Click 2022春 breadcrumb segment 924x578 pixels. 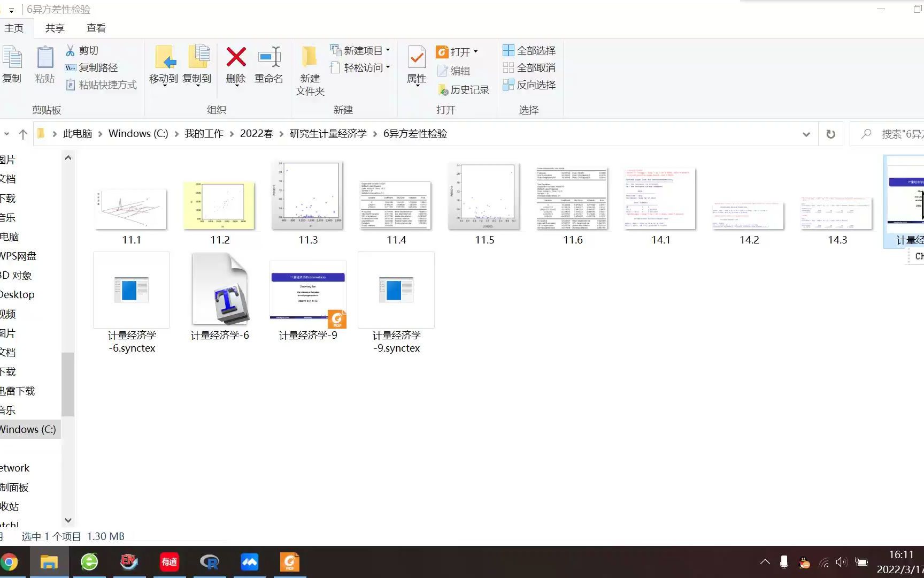[x=257, y=134]
